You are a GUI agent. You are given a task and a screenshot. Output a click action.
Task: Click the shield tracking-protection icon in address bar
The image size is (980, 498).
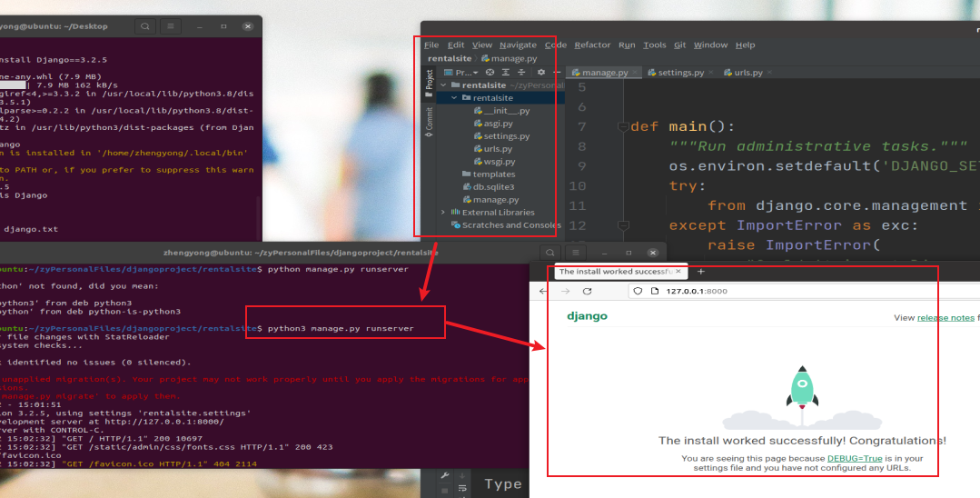pos(638,292)
